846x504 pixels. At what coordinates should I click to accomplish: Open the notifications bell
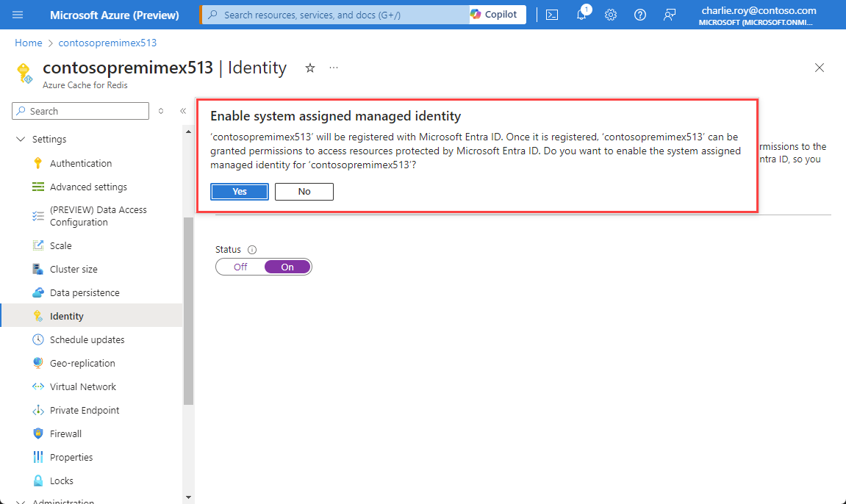[x=581, y=15]
